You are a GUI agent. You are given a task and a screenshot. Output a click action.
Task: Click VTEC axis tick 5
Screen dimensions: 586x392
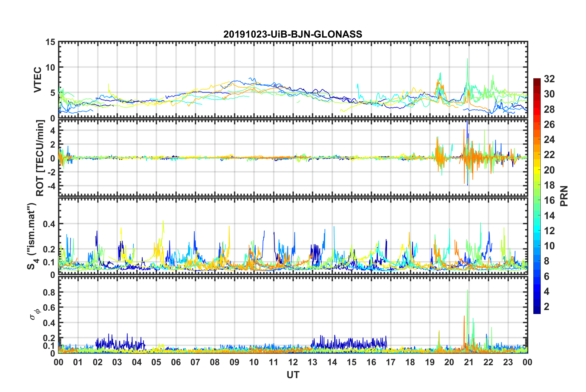(x=53, y=93)
